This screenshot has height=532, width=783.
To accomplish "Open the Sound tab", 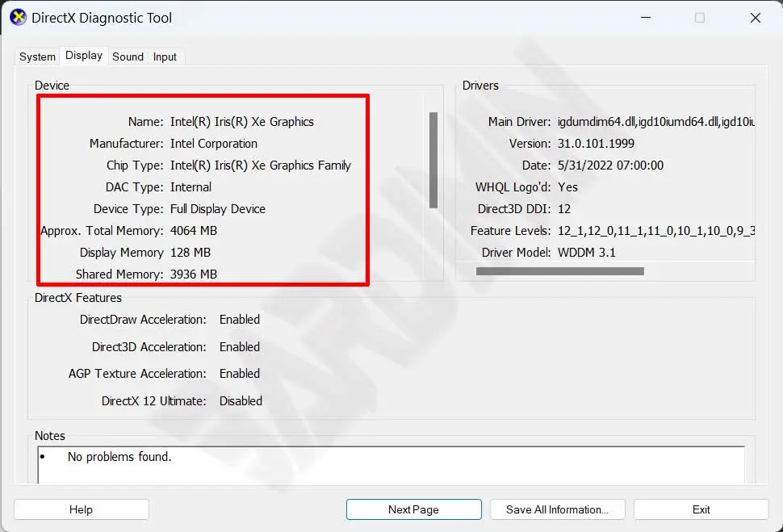I will point(128,57).
